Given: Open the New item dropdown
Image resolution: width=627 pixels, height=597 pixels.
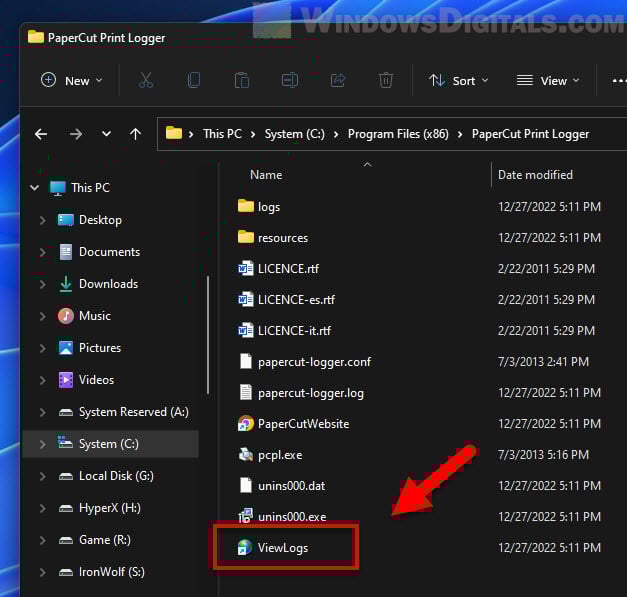Looking at the screenshot, I should click(x=72, y=81).
